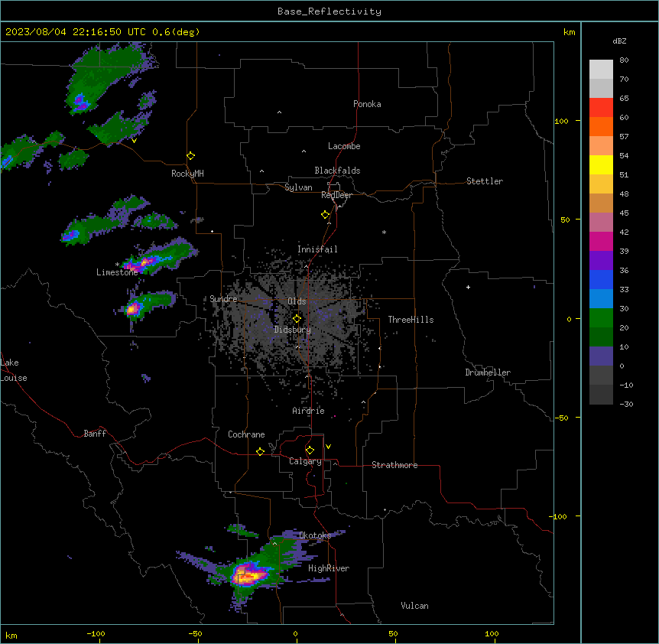Screen dimensions: 659x644
Task: Click the Olds town label
Action: 297,301
